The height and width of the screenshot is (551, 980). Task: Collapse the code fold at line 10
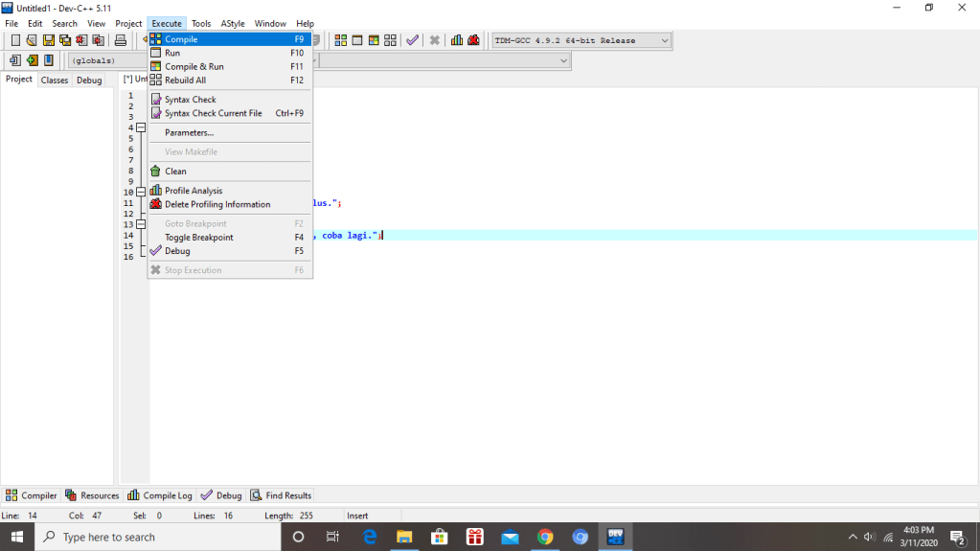pos(141,192)
